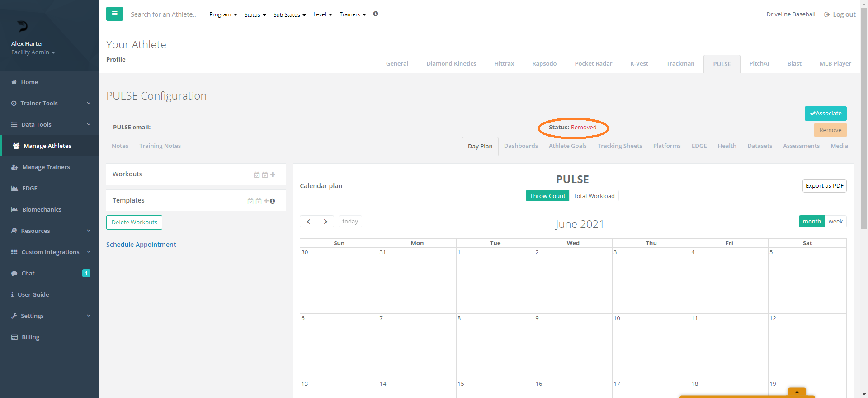Click the Schedule Appointment link
868x398 pixels.
tap(141, 245)
